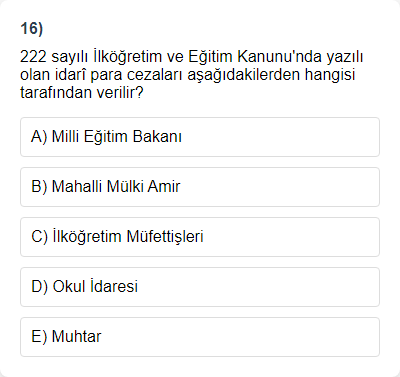The width and height of the screenshot is (400, 377).
Task: Click the letter label D)
Action: pos(40,287)
